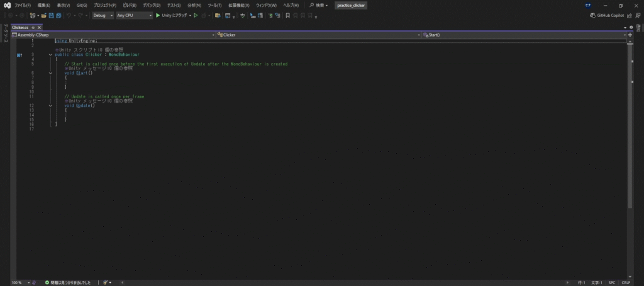Click the greyed-out hot reload flame icon

coord(204,15)
